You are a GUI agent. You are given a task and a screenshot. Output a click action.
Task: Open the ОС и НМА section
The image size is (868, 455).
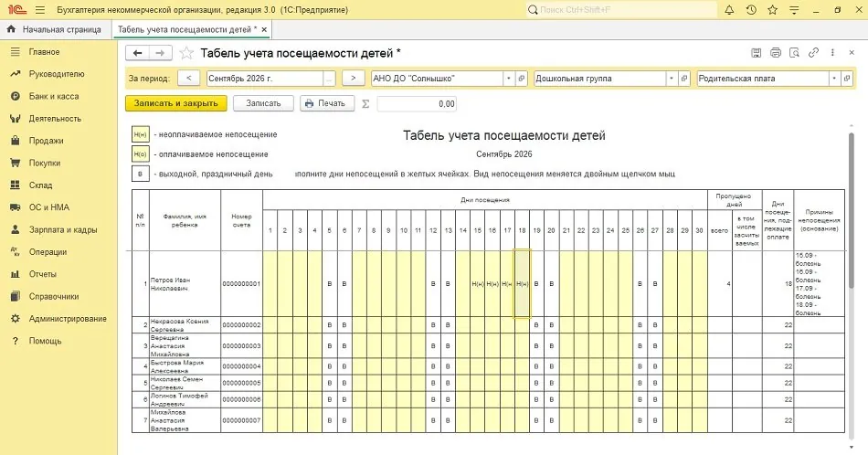pyautogui.click(x=49, y=207)
